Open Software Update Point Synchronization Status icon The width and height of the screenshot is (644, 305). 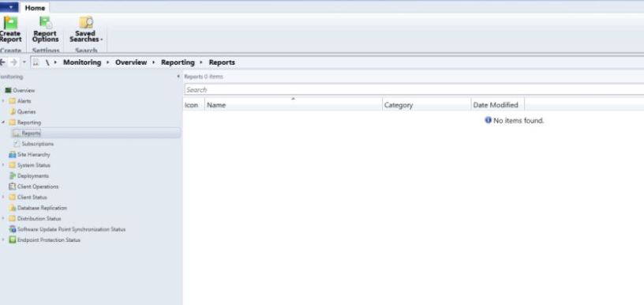[13, 229]
